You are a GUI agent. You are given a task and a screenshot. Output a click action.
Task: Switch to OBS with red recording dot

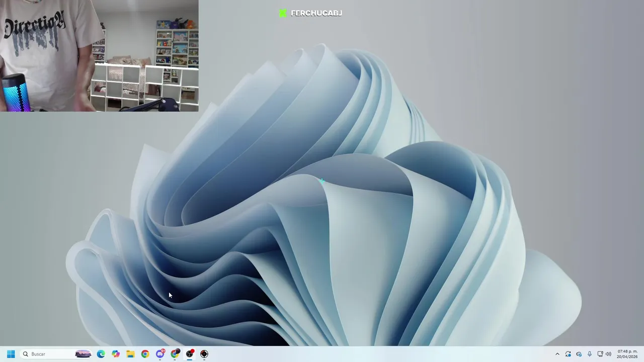click(x=190, y=354)
